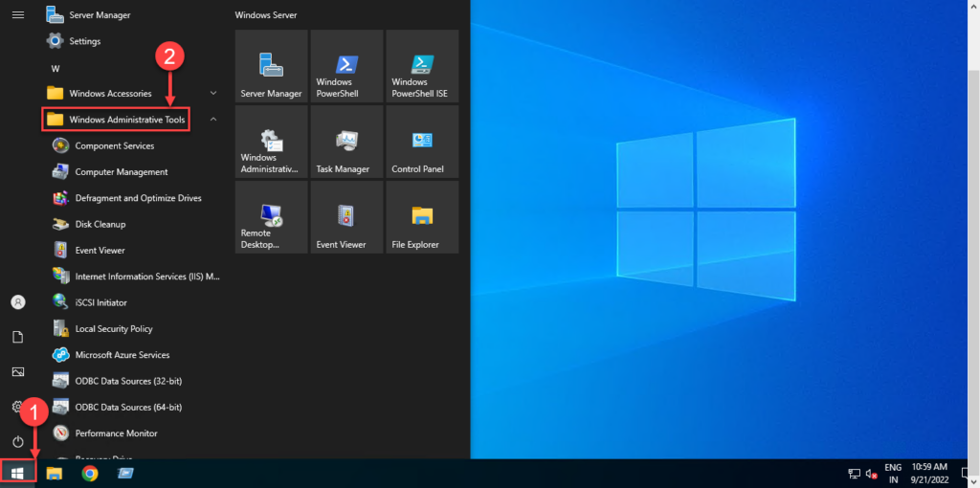Open the Windows PowerShell tile

pyautogui.click(x=346, y=66)
